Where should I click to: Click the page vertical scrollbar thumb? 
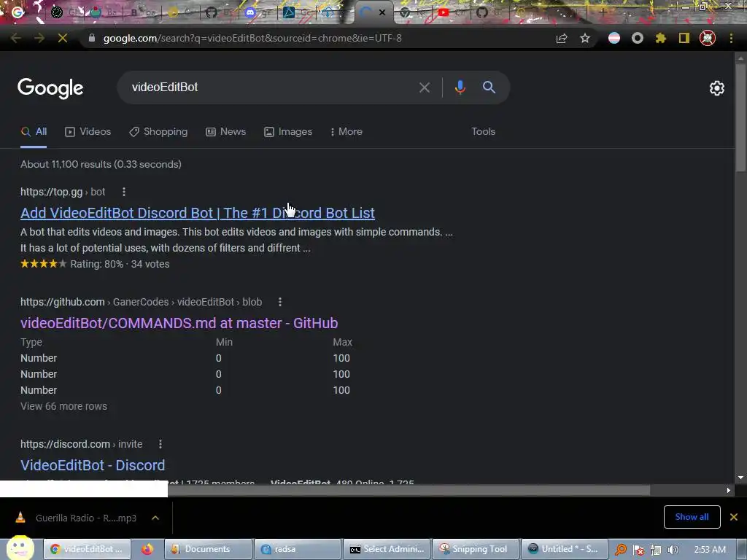tap(740, 117)
